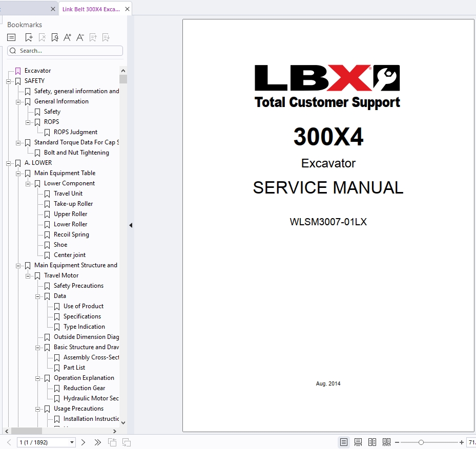This screenshot has width=476, height=449.
Task: Close the left document tab
Action: pos(53,9)
